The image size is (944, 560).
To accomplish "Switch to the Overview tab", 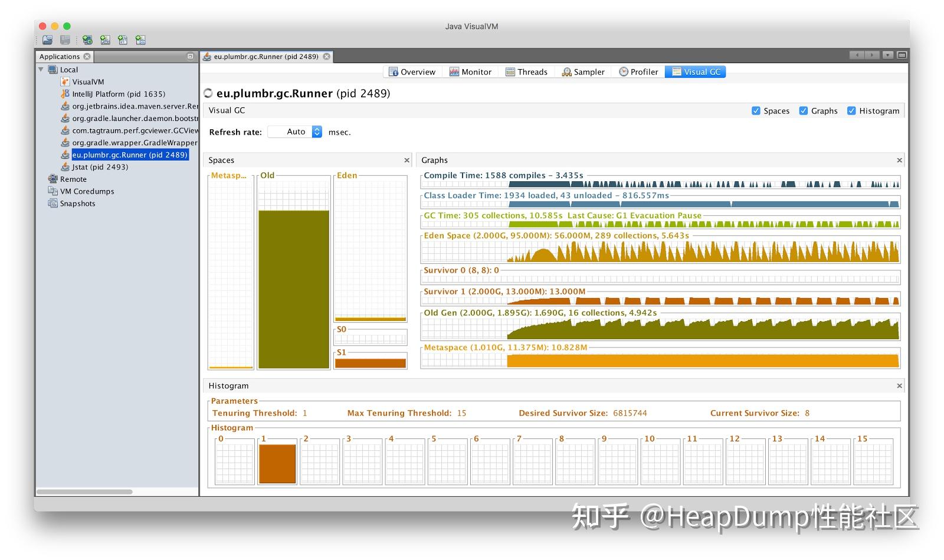I will (x=412, y=72).
